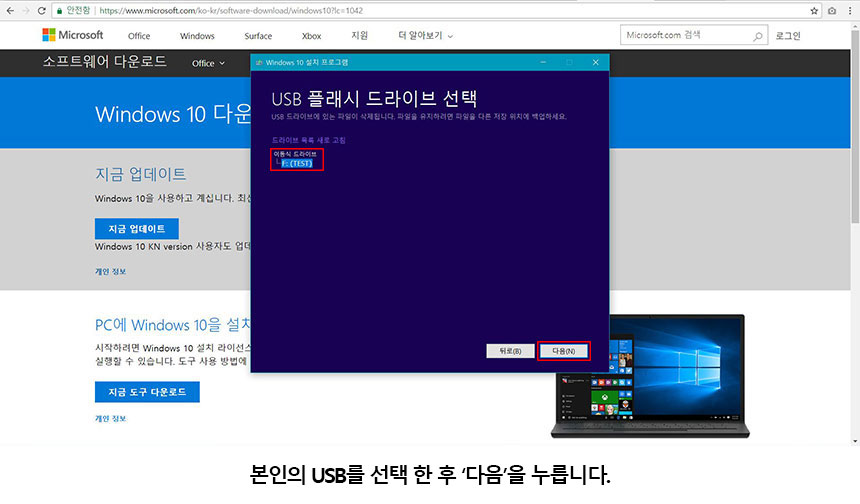Click the laptop product image
This screenshot has height=504, width=860.
650,376
